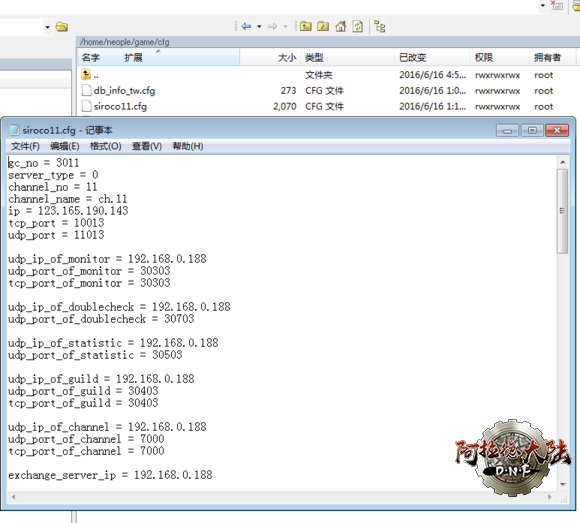The image size is (580, 523).
Task: Open the 格式(O) menu in Notepad
Action: [x=106, y=146]
